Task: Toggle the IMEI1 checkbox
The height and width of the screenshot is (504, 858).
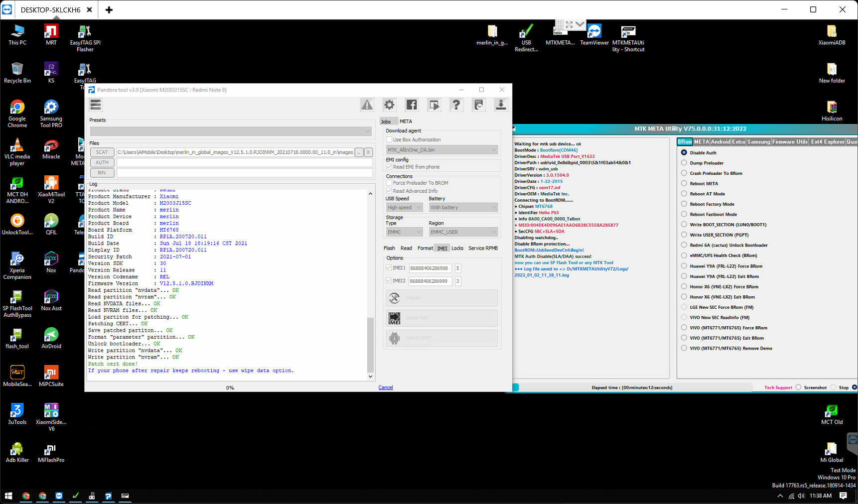Action: 389,268
